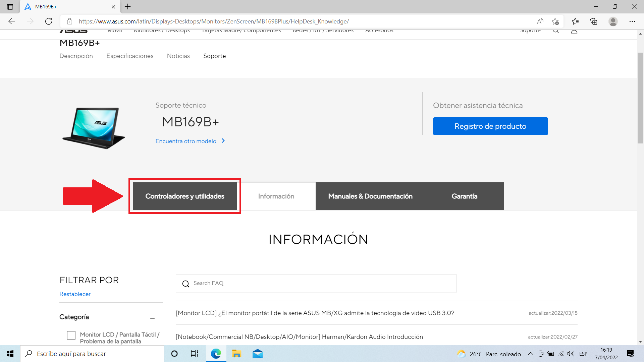644x362 pixels.
Task: Open Controladores y utilidades tab
Action: 184,196
